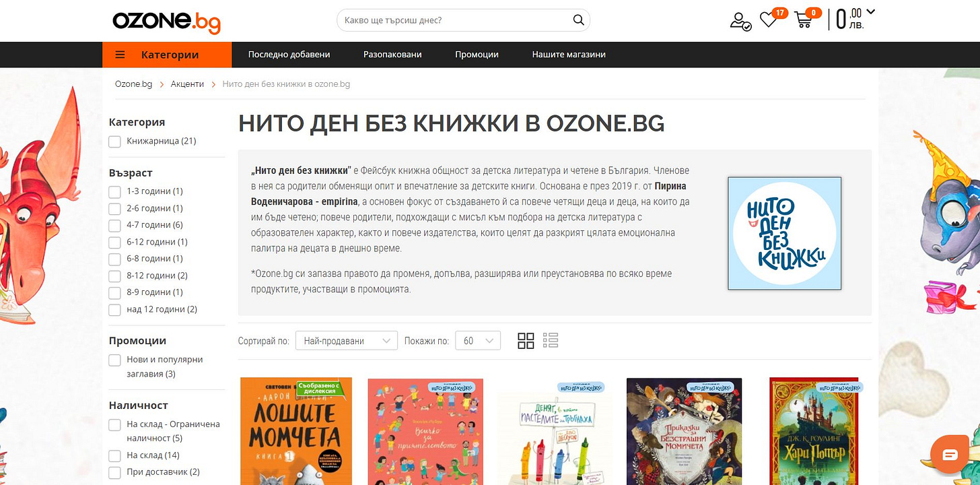
Task: Click the Ozone.bg logo
Action: click(x=166, y=21)
